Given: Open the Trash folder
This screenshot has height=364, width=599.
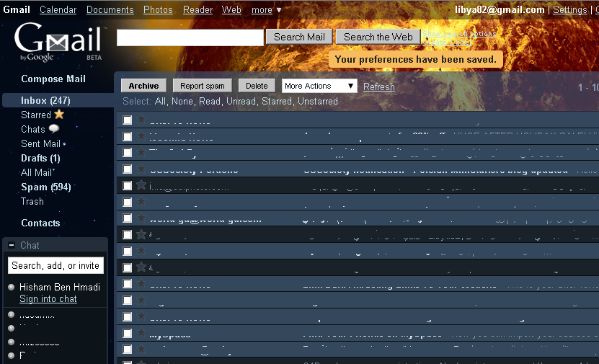Looking at the screenshot, I should pos(32,201).
